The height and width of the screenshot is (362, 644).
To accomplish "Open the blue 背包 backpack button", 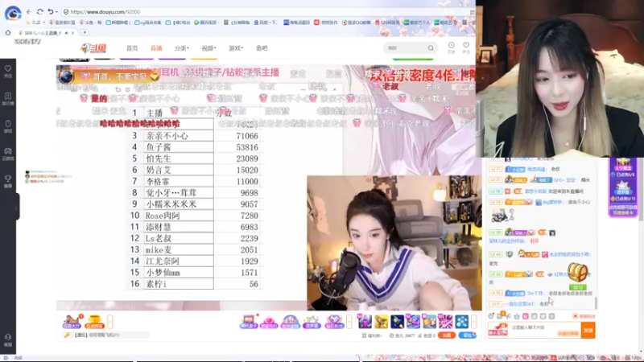I will [468, 335].
